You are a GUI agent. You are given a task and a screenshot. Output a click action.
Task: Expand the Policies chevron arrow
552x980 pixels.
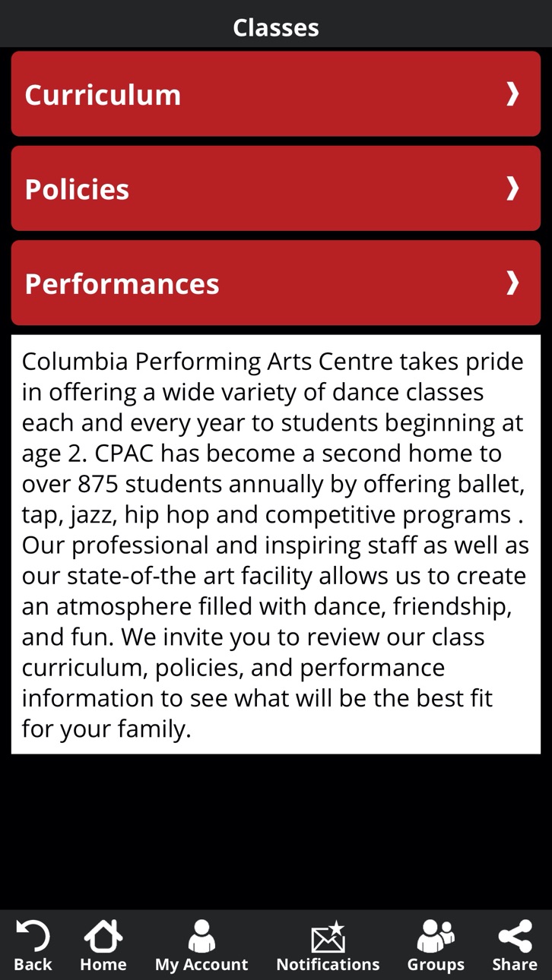[x=512, y=188]
